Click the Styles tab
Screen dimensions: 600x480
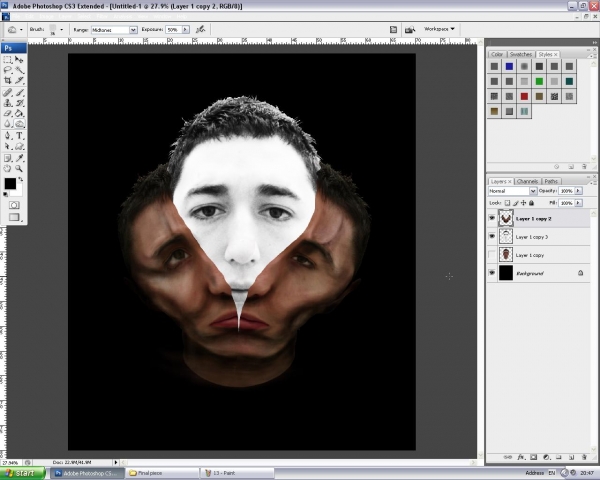548,54
